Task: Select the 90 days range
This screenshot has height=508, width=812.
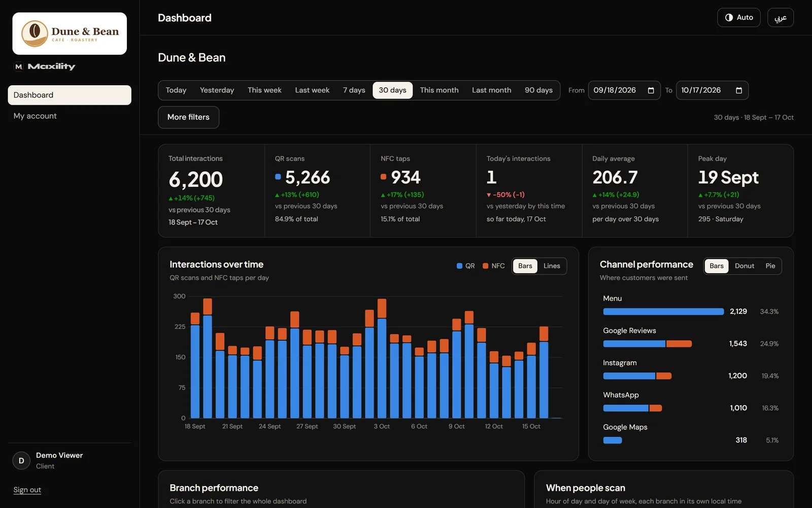Action: [538, 90]
